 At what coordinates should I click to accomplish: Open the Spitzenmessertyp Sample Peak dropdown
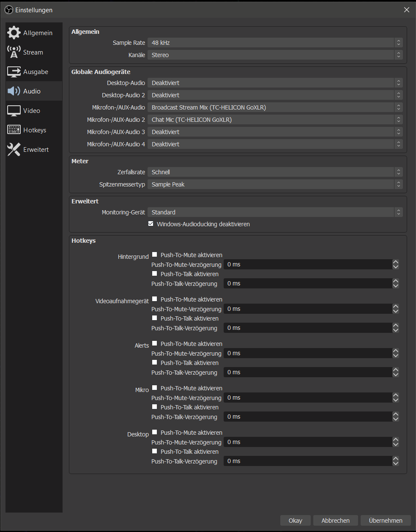click(x=275, y=184)
